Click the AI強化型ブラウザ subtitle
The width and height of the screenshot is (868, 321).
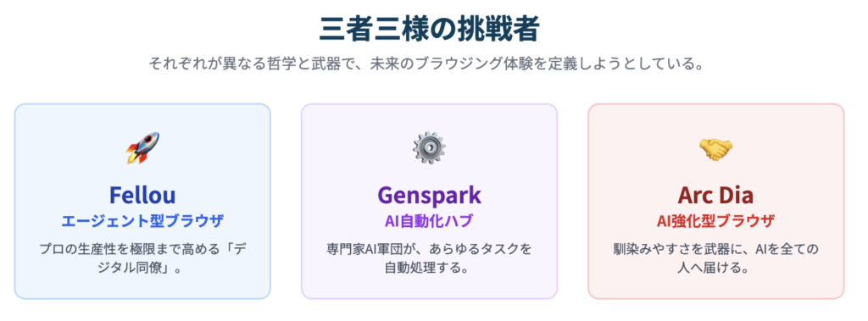715,221
